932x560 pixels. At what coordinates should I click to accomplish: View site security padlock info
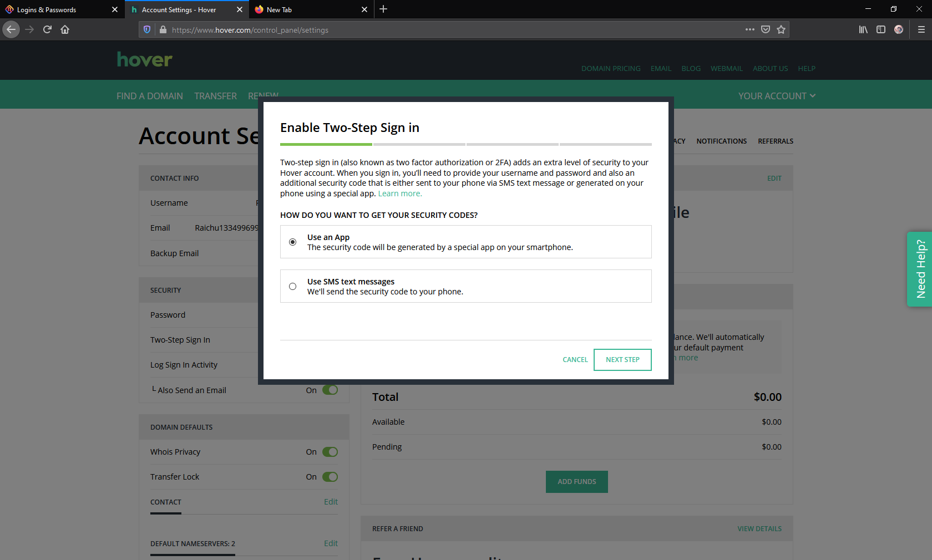pos(163,30)
